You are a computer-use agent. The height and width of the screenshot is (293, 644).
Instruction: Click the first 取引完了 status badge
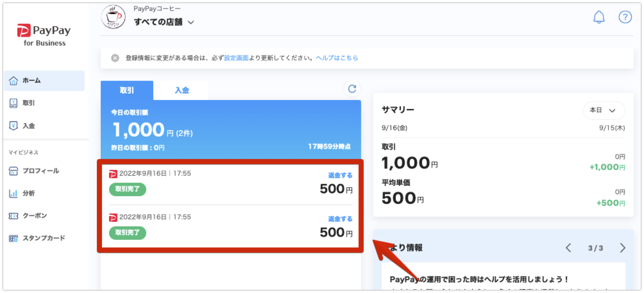[128, 189]
